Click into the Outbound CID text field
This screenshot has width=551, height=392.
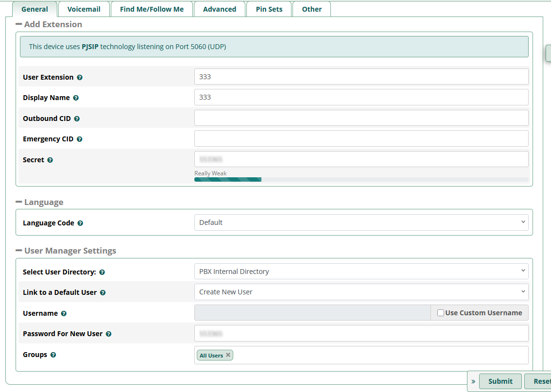(x=361, y=118)
